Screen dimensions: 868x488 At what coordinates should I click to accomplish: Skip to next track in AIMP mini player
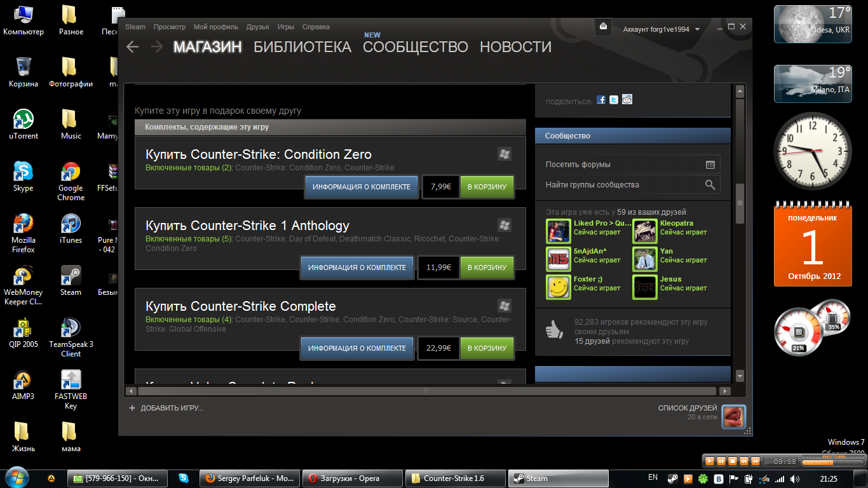pyautogui.click(x=755, y=461)
